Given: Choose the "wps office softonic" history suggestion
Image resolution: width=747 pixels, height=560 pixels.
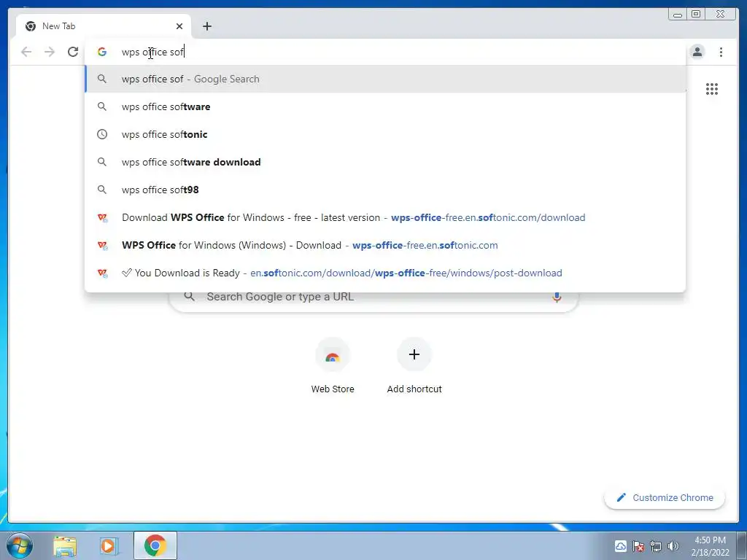Looking at the screenshot, I should click(385, 134).
